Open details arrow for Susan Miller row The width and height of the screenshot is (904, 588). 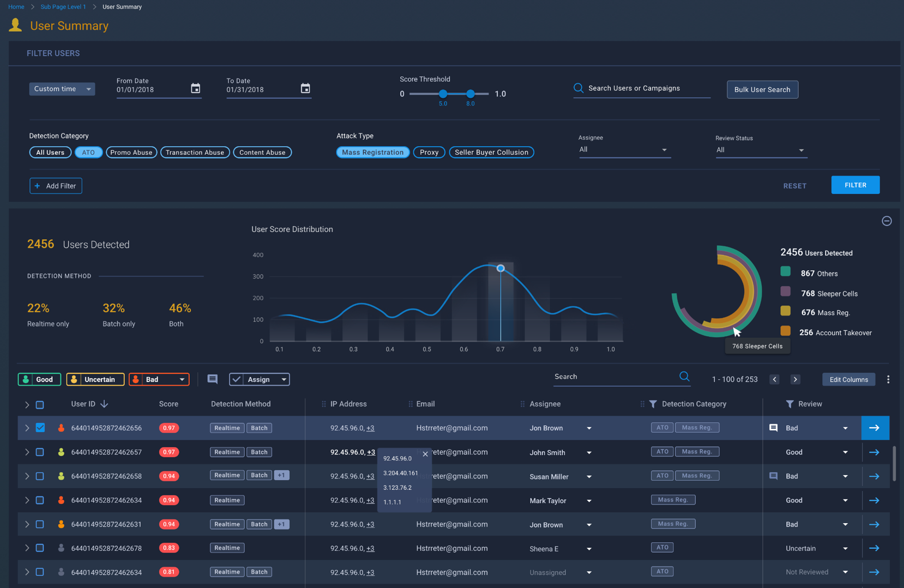pyautogui.click(x=874, y=476)
